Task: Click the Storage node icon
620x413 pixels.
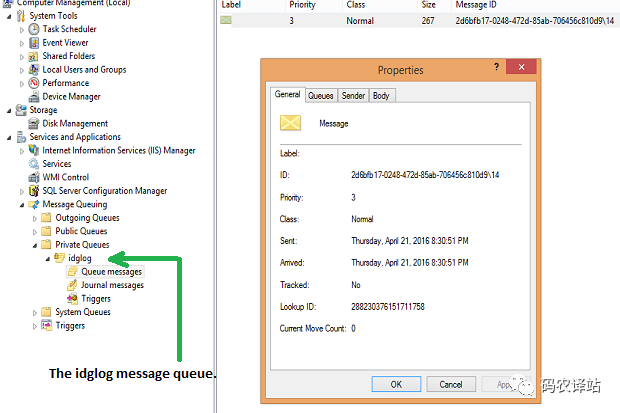Action: tap(21, 110)
